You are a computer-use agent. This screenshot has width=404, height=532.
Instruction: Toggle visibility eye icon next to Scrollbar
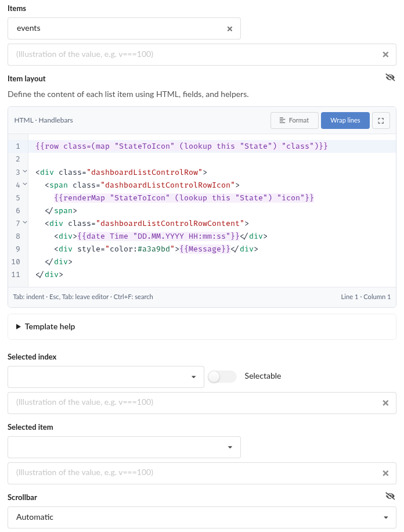point(390,497)
